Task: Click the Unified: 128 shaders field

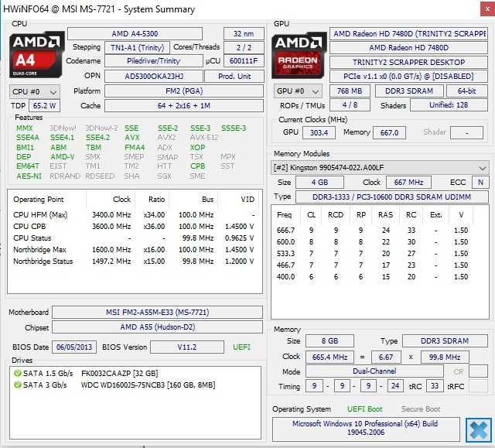Action: 449,105
